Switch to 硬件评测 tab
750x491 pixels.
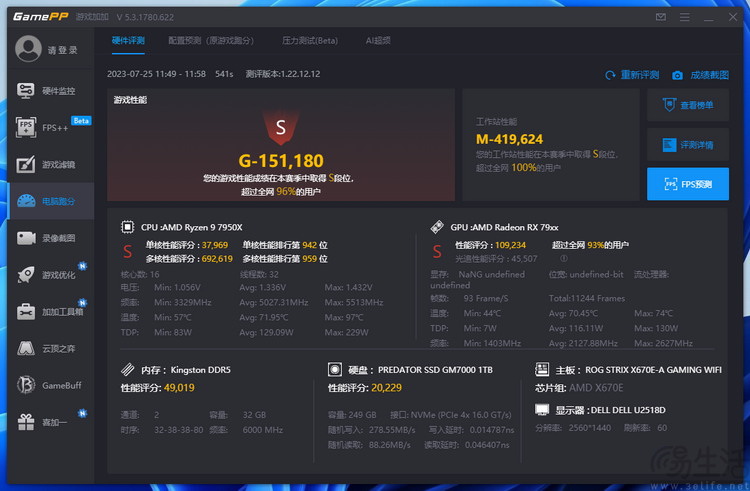pyautogui.click(x=128, y=41)
